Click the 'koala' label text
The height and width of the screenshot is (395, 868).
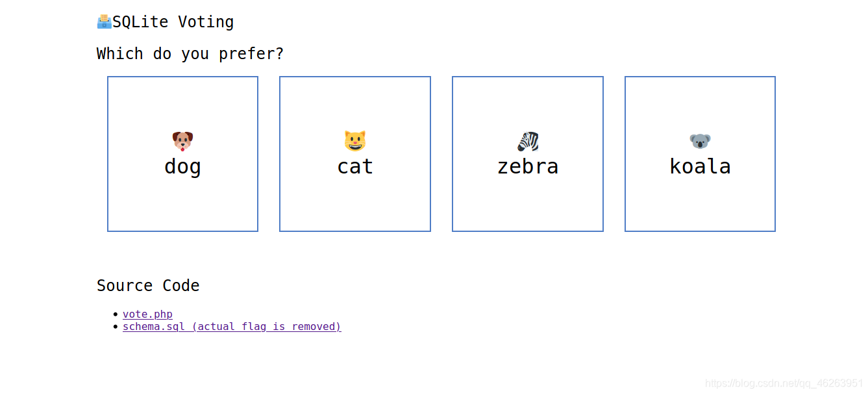[x=700, y=166]
